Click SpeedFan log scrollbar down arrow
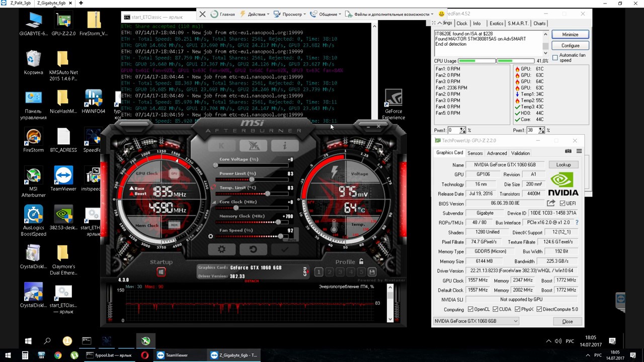The width and height of the screenshot is (644, 362). coord(545,52)
